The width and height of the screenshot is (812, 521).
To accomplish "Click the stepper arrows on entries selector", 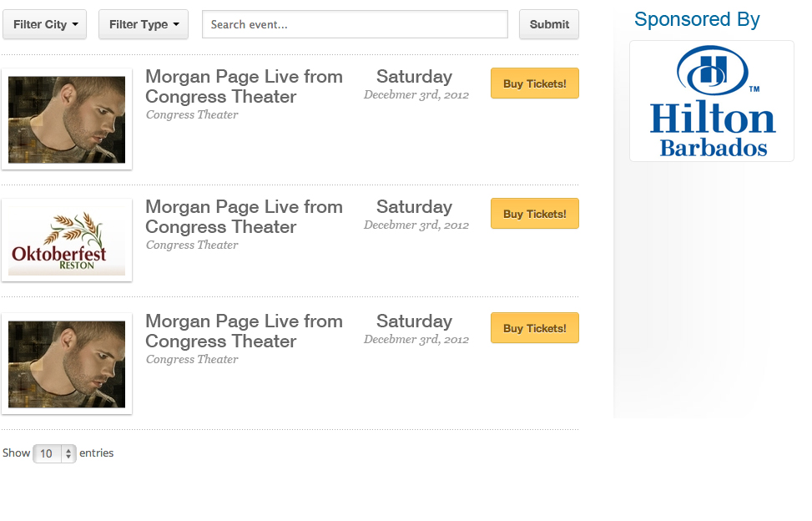I will coord(68,453).
